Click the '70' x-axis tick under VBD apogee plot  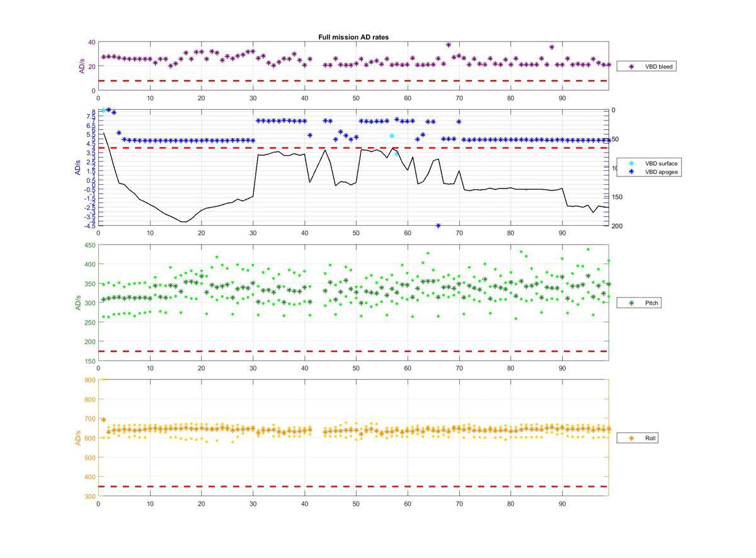(459, 233)
